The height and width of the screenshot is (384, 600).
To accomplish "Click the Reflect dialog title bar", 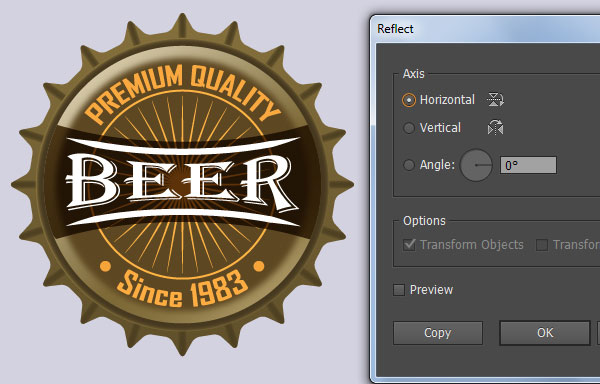I will tap(485, 29).
